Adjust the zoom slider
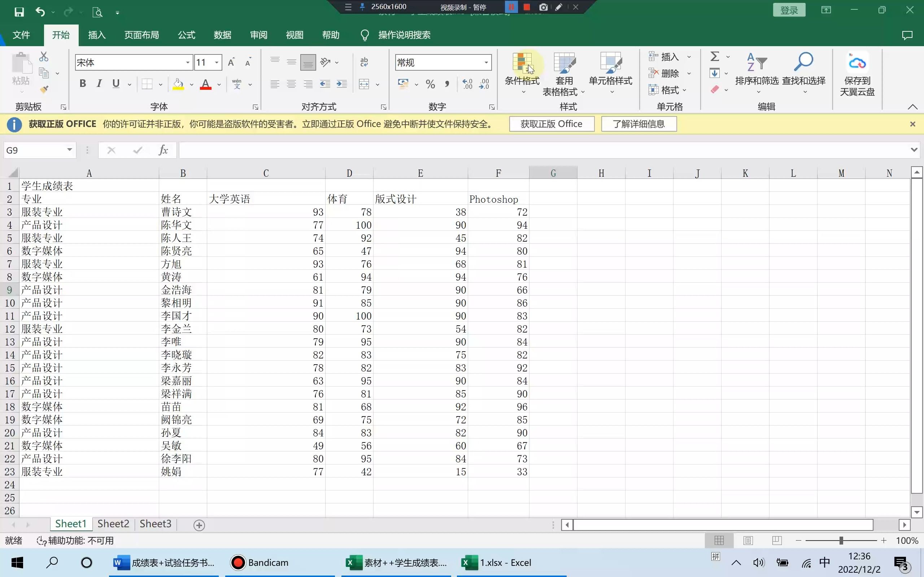This screenshot has height=577, width=924. click(x=841, y=540)
